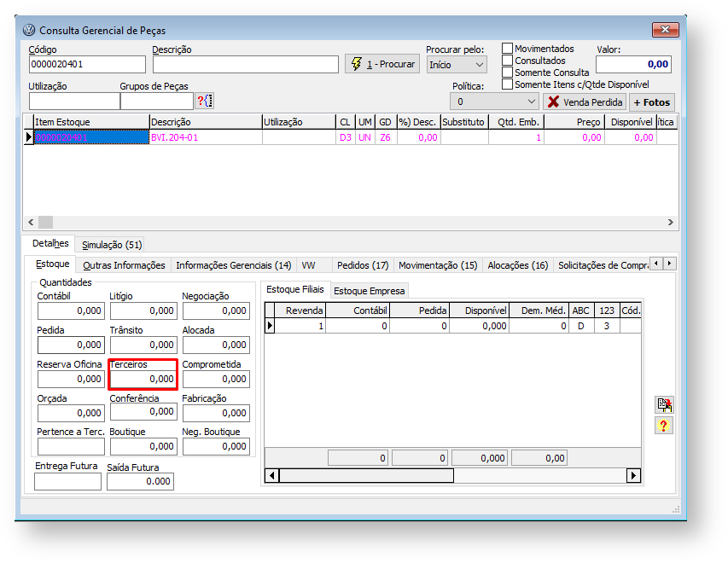Click the item grid right scroll arrow
The image size is (728, 563).
pyautogui.click(x=671, y=223)
